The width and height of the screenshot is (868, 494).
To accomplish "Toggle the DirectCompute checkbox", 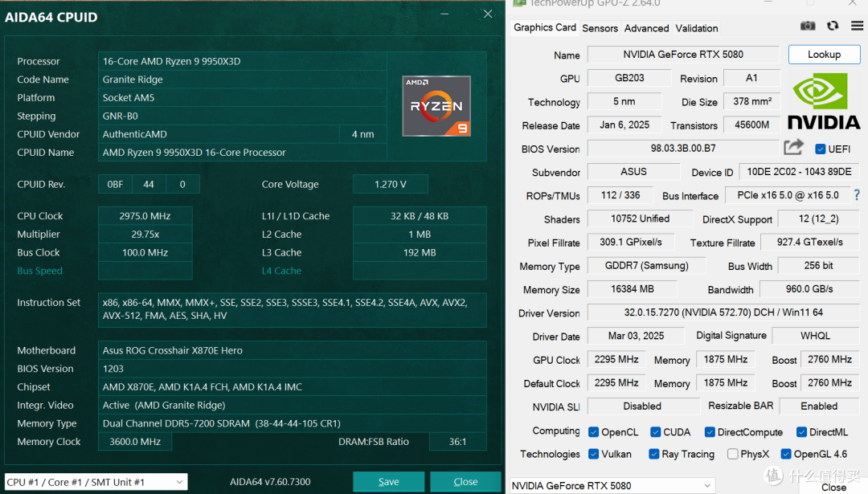I will click(x=709, y=432).
